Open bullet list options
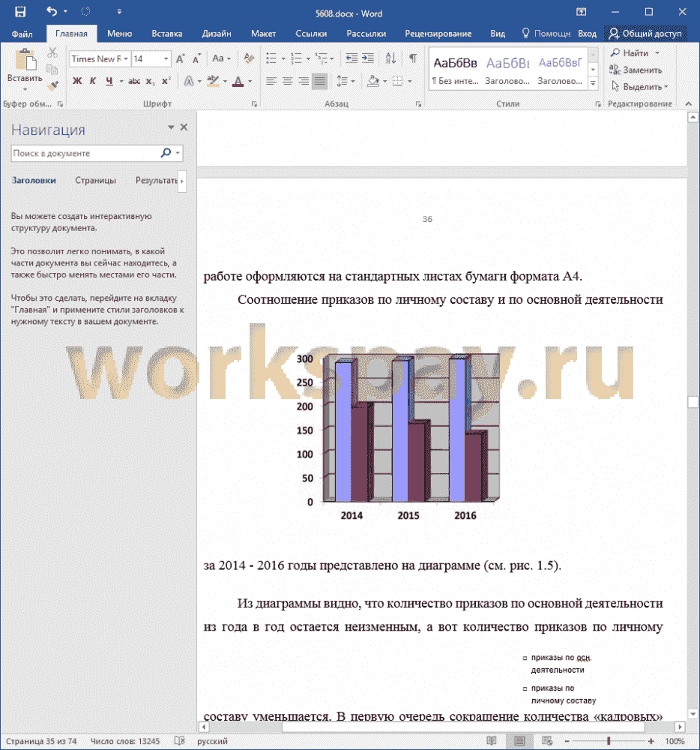 pos(283,58)
